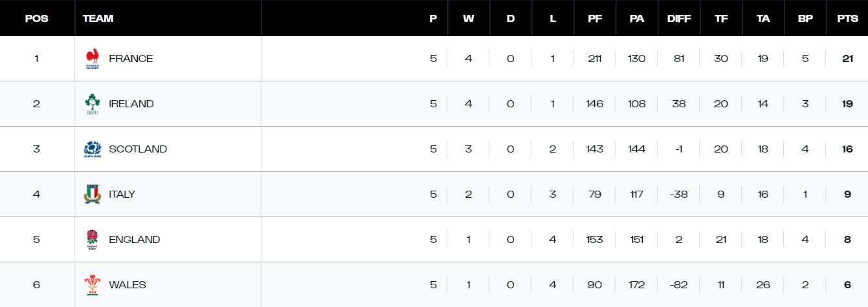Open the IRELAND team name link

coord(131,104)
